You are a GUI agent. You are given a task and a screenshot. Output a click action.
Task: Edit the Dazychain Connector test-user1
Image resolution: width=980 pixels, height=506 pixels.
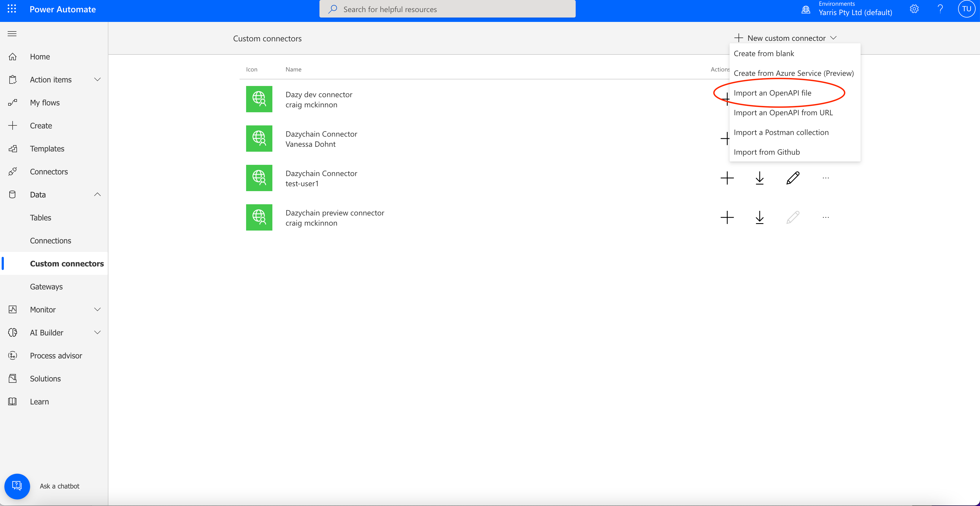click(793, 178)
